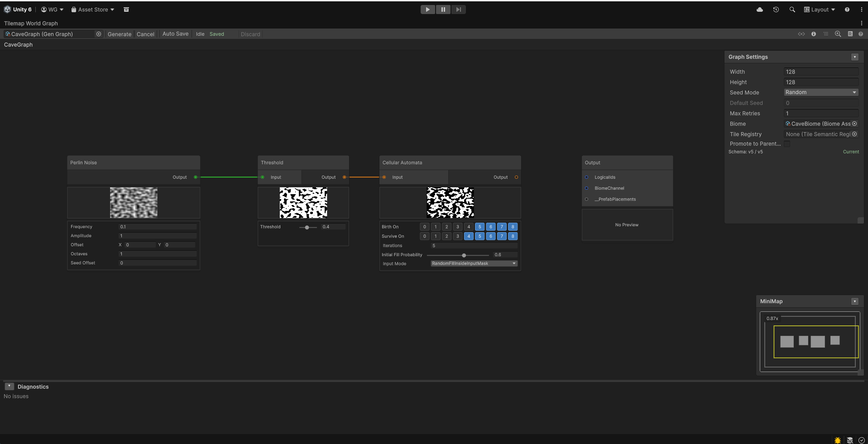
Task: Toggle Birth On neighbor count 0
Action: [x=425, y=227]
